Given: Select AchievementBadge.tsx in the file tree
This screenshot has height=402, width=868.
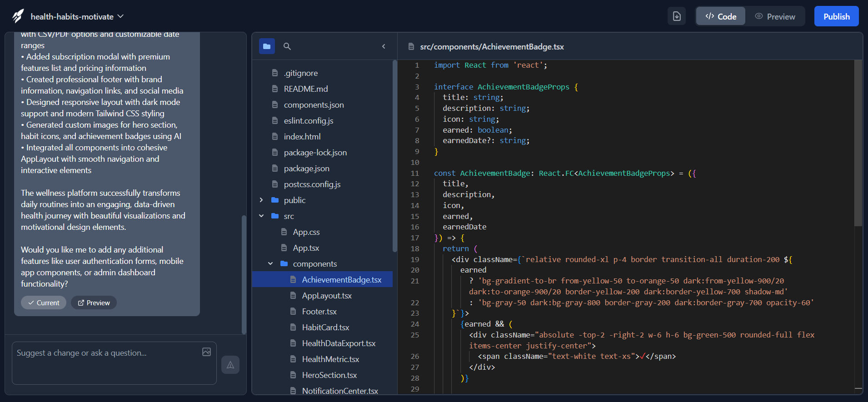Looking at the screenshot, I should click(322, 280).
